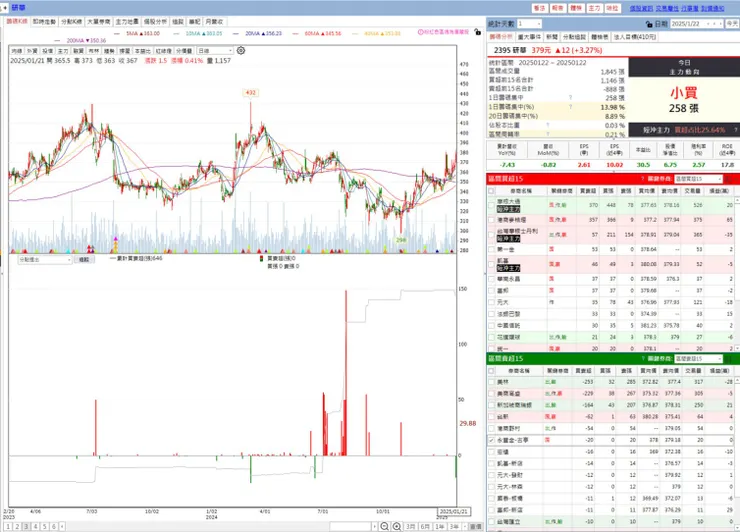Switch to the 即時走勢 tab
The width and height of the screenshot is (740, 532).
(44, 22)
